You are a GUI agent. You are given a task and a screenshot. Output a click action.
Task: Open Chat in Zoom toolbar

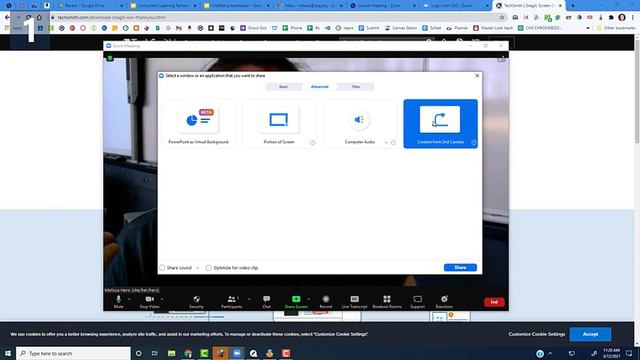(x=267, y=302)
